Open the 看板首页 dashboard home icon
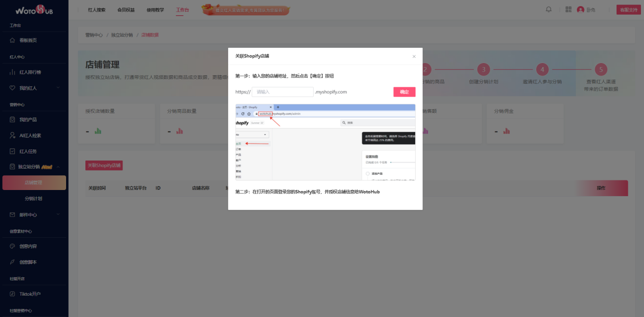The height and width of the screenshot is (317, 644). [x=13, y=40]
